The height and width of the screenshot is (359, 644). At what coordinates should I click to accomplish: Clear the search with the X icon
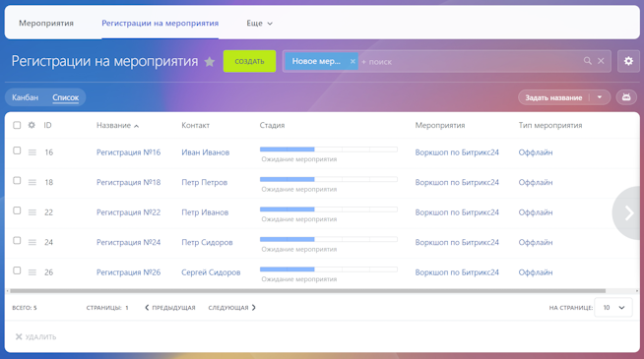point(601,61)
